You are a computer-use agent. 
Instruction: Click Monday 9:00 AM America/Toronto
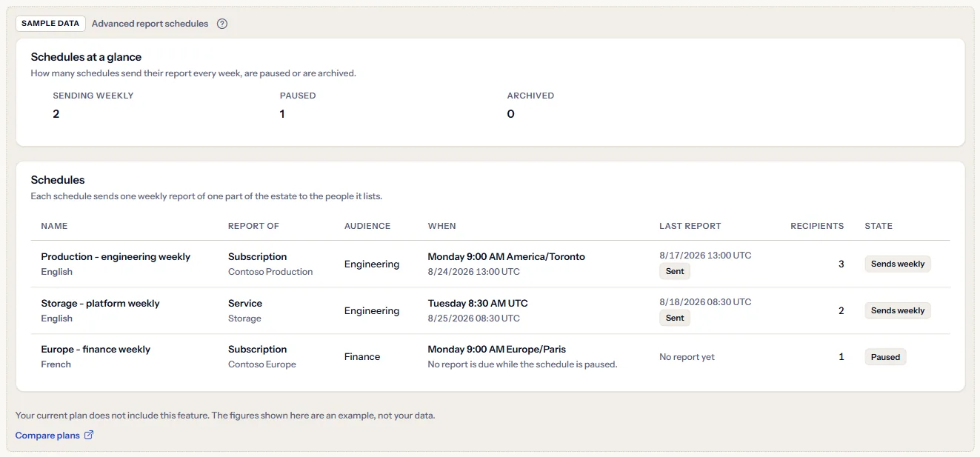coord(507,257)
